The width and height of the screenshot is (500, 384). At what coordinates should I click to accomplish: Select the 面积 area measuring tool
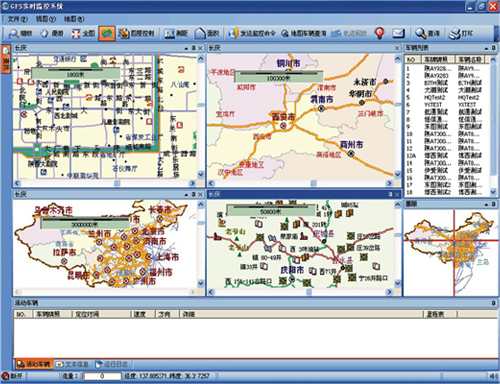[207, 33]
